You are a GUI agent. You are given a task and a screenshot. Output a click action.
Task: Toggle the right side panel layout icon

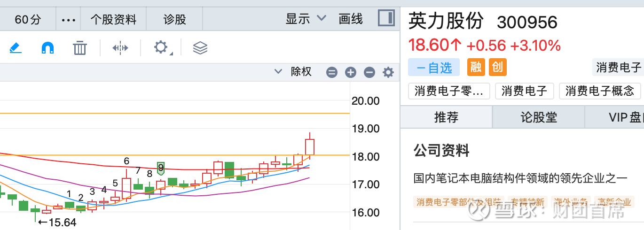click(386, 19)
